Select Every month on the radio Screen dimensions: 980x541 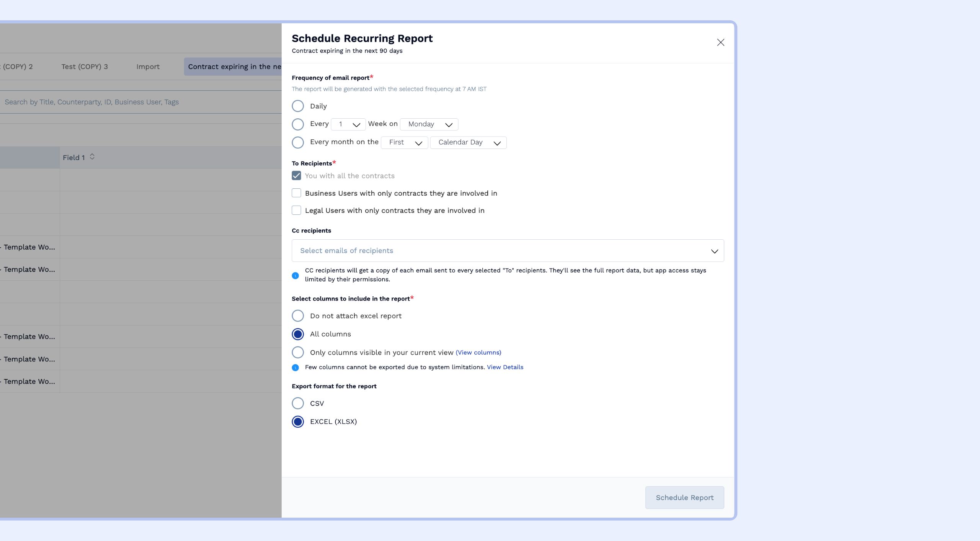pyautogui.click(x=298, y=142)
